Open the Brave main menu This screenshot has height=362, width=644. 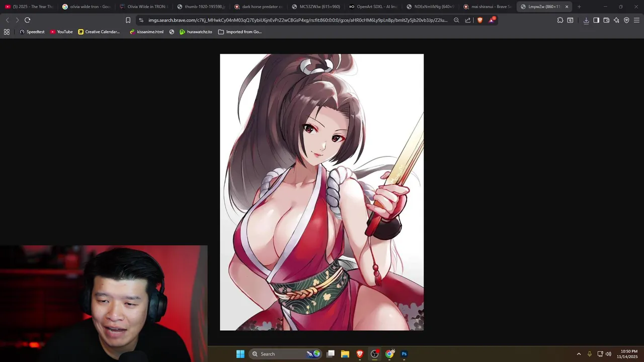click(636, 20)
